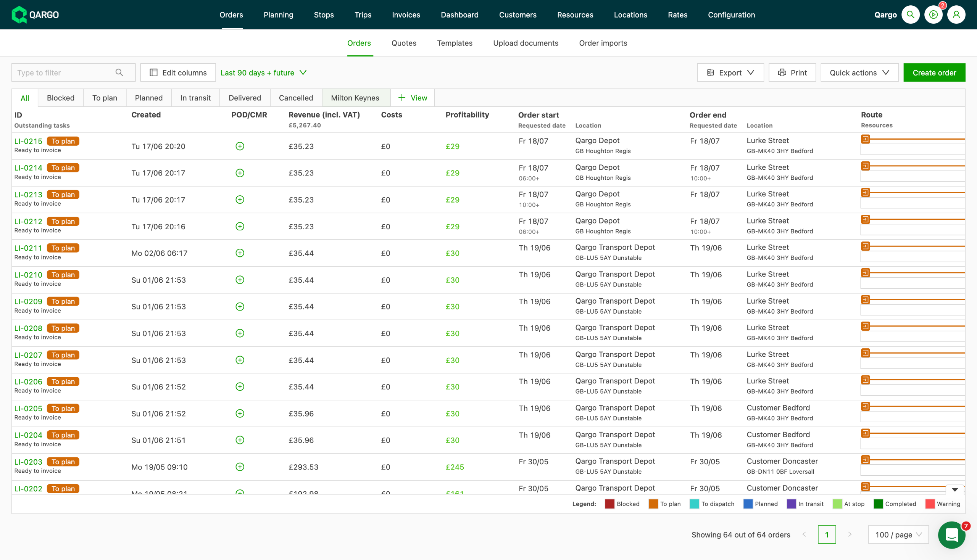Expand Last 90 days + future filter

264,73
